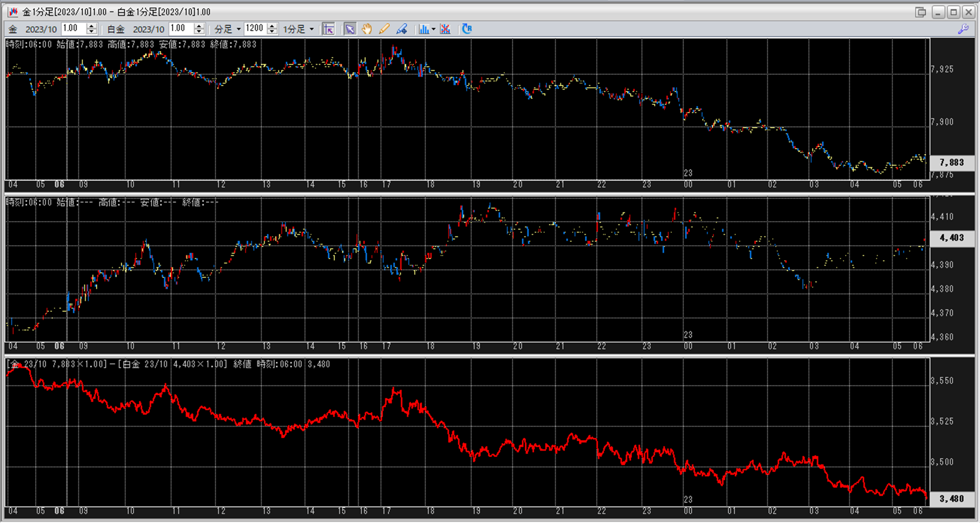Select the pencil drawing tool
Viewport: 980px width, 523px height.
[x=384, y=29]
